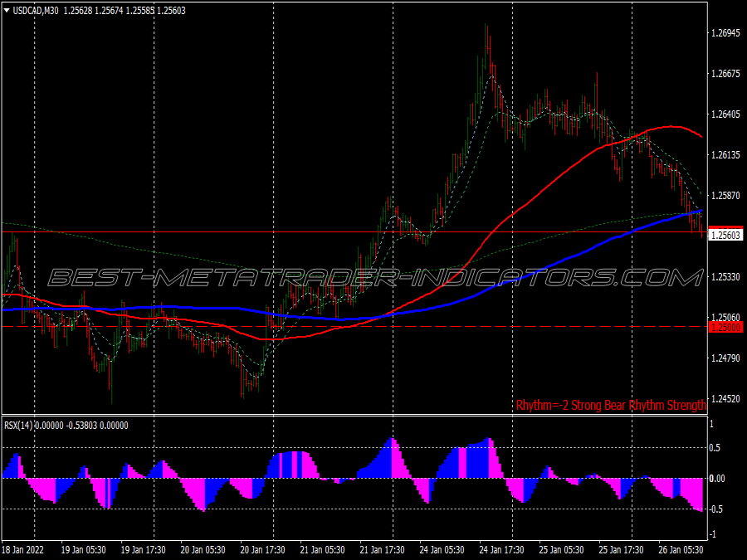Click the 18 Jan 2022 date label
This screenshot has width=747, height=560.
click(23, 550)
